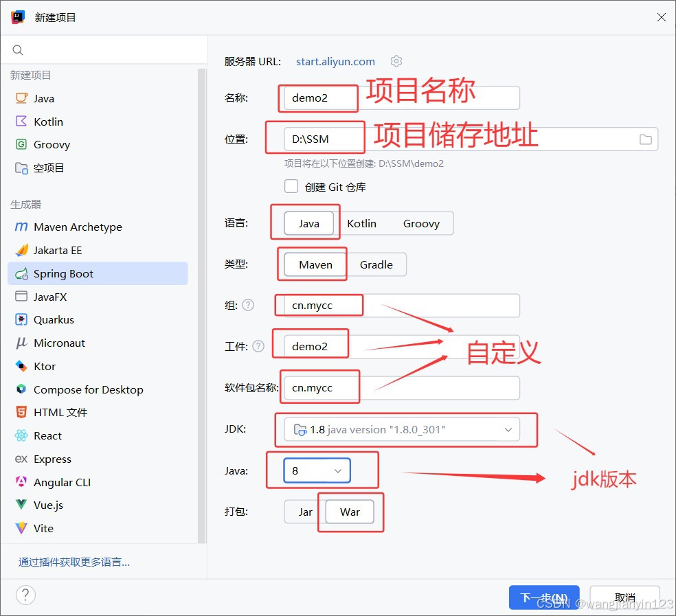Select the Kotlin project type
The image size is (676, 616).
(x=98, y=122)
